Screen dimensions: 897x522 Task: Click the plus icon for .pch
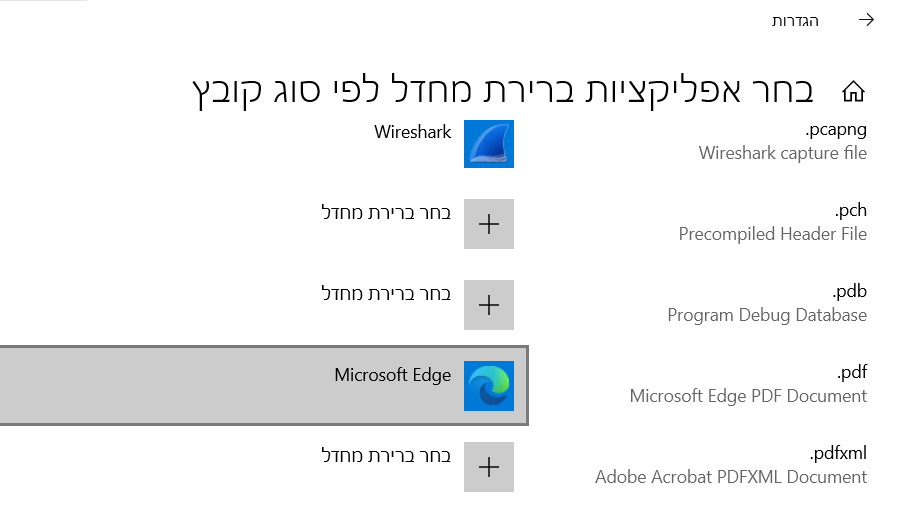pyautogui.click(x=489, y=224)
